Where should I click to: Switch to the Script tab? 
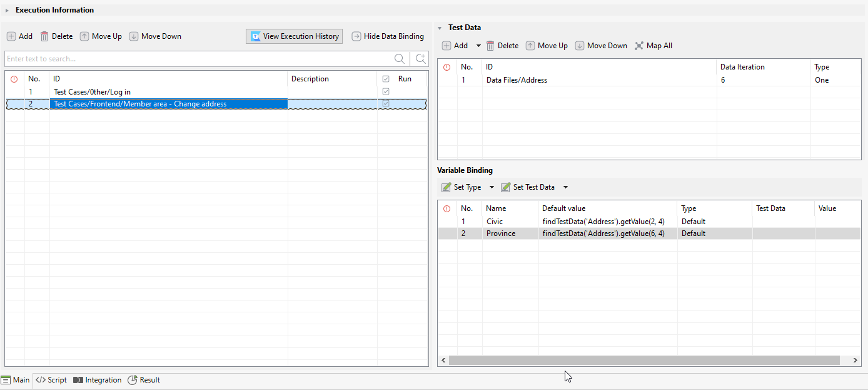click(51, 380)
